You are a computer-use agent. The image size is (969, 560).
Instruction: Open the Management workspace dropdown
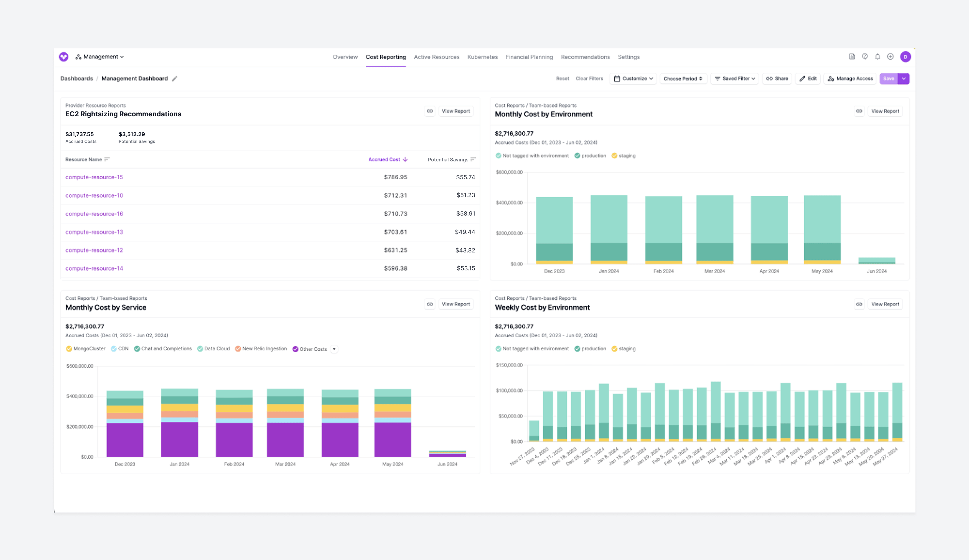[100, 57]
